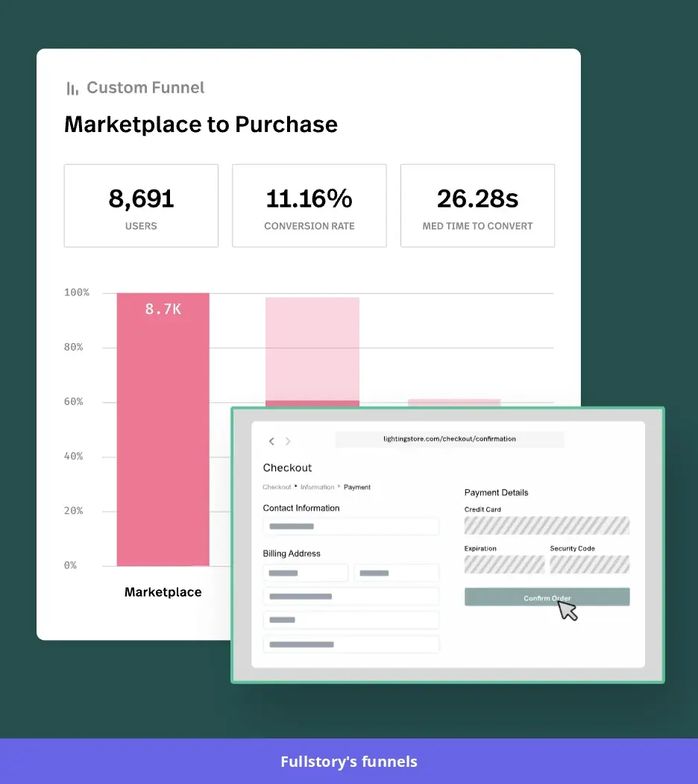Click the browser back arrow
The image size is (698, 784).
coord(271,441)
